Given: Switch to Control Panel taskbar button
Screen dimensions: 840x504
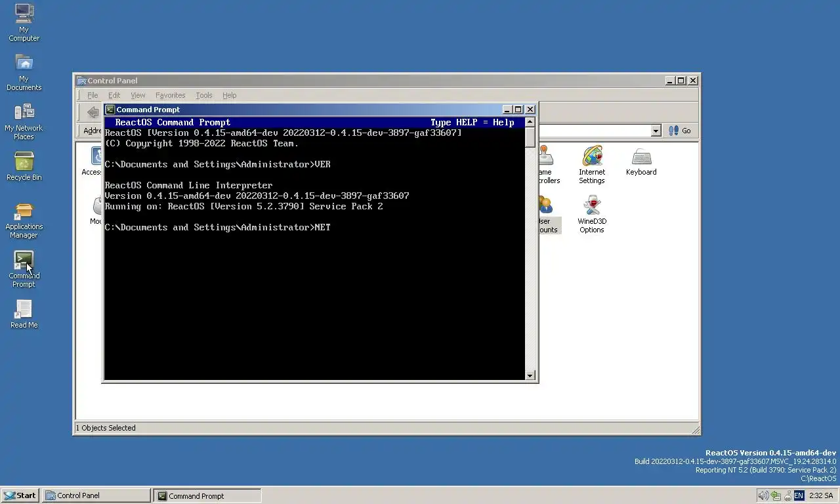Looking at the screenshot, I should (96, 495).
